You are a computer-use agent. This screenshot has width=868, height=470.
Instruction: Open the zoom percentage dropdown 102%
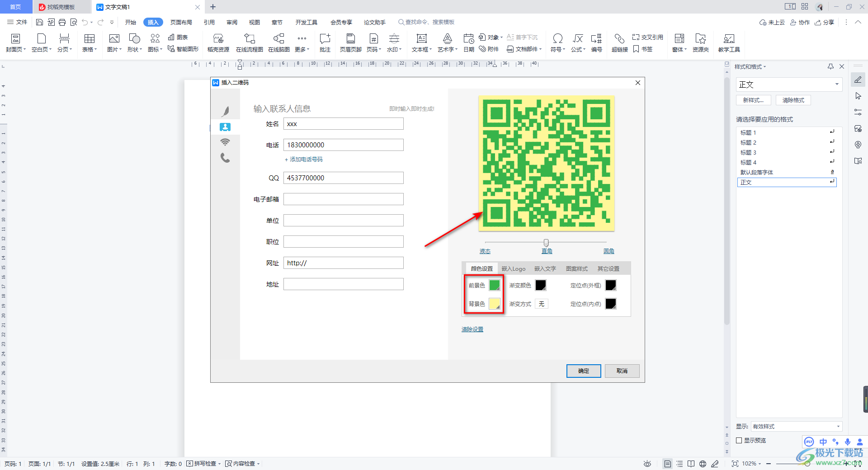click(751, 464)
